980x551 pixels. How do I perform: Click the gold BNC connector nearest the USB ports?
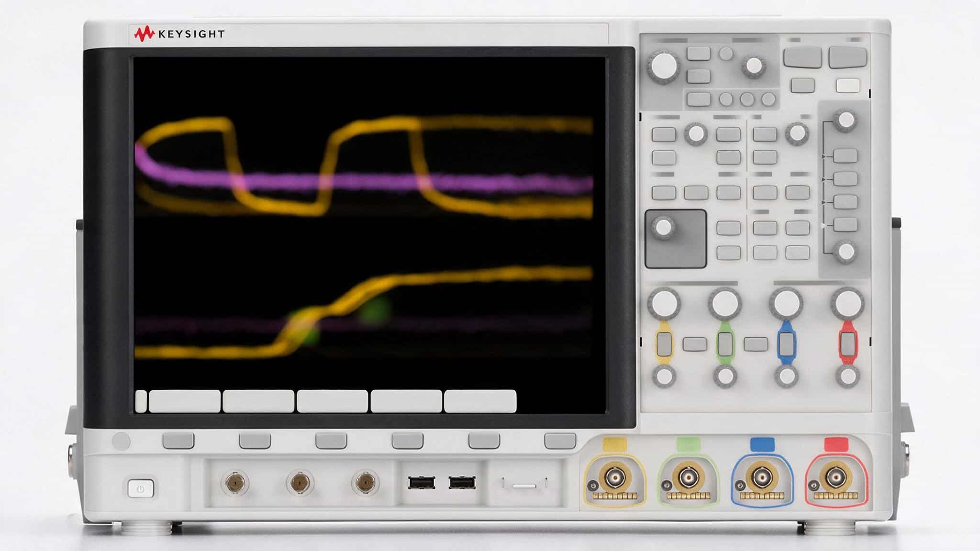(x=365, y=483)
